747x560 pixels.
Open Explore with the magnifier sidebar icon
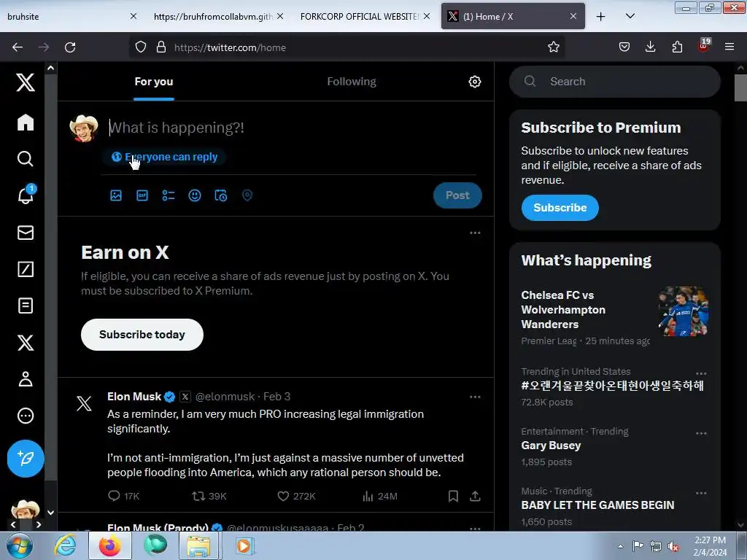point(26,158)
